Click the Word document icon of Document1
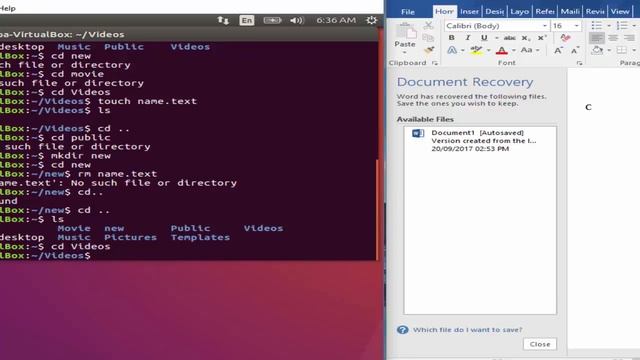The image size is (640, 360). 418,133
